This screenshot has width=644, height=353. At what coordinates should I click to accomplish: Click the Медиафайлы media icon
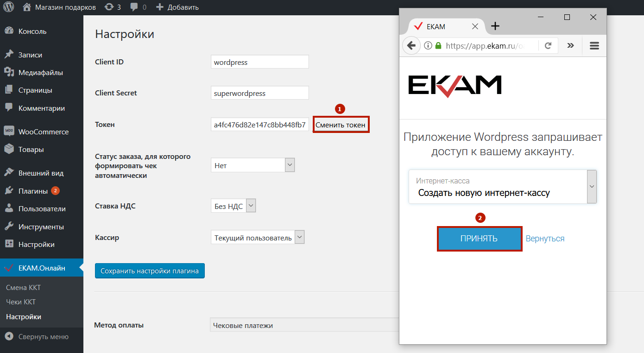click(9, 72)
